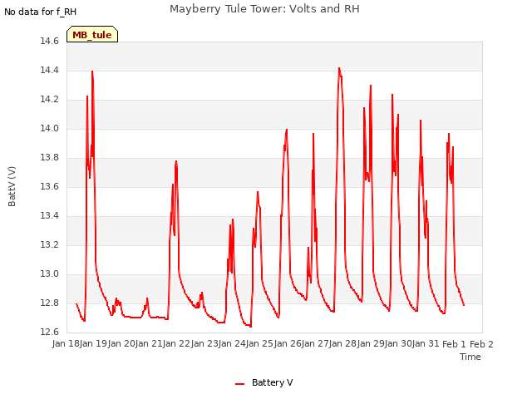Click the Jan 19 x-axis label
Screen dimensions: 532x399
[x=94, y=344]
